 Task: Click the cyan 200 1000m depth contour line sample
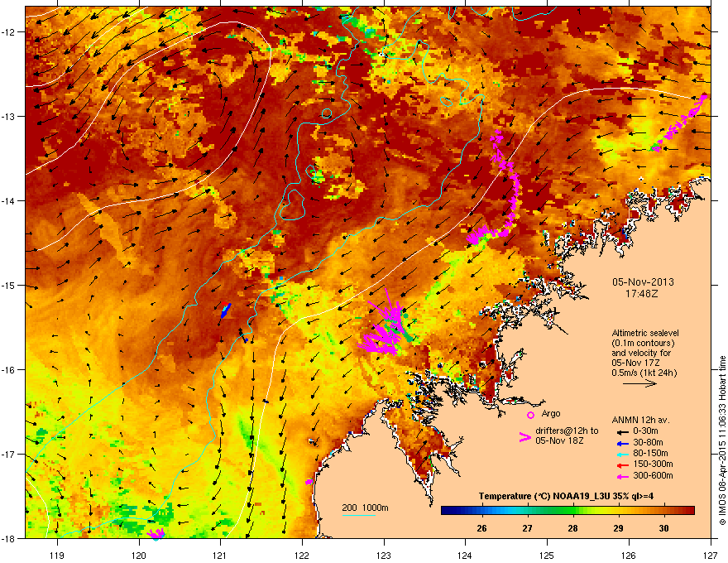pyautogui.click(x=359, y=515)
